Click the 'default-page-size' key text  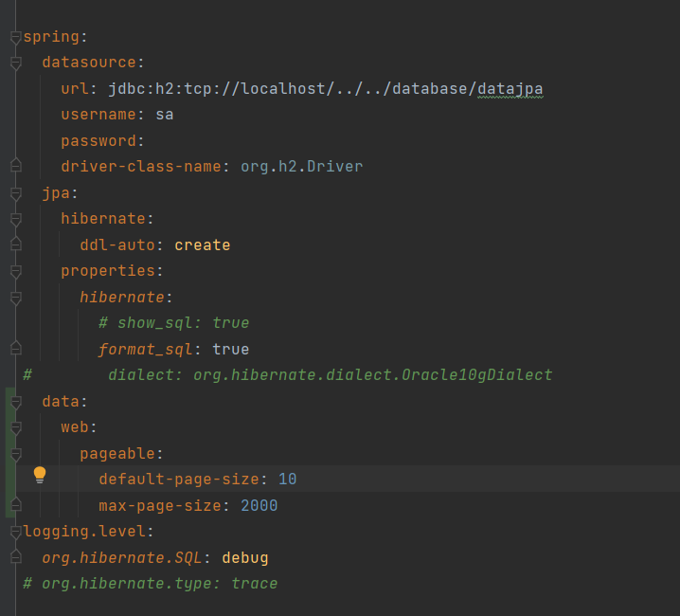click(179, 480)
